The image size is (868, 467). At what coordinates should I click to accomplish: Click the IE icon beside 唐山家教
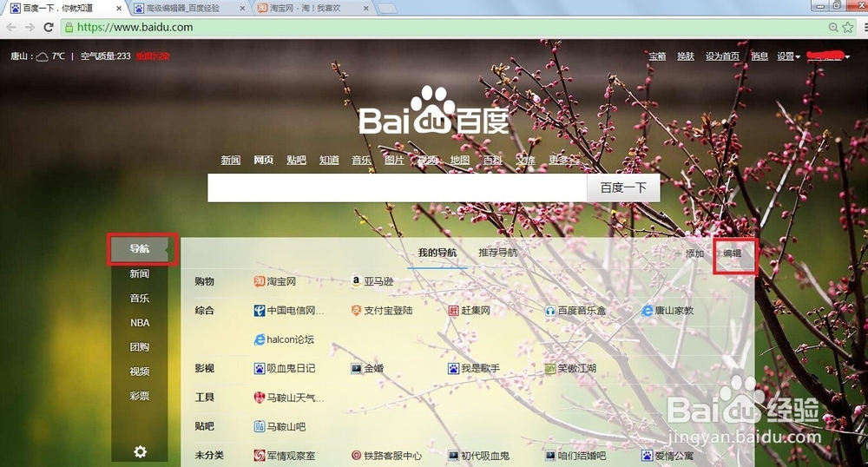(x=648, y=311)
